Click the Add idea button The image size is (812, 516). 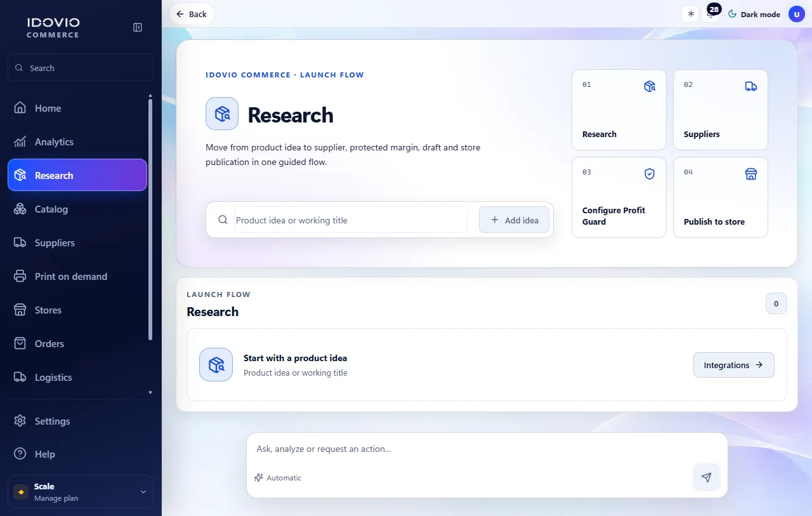tap(514, 220)
